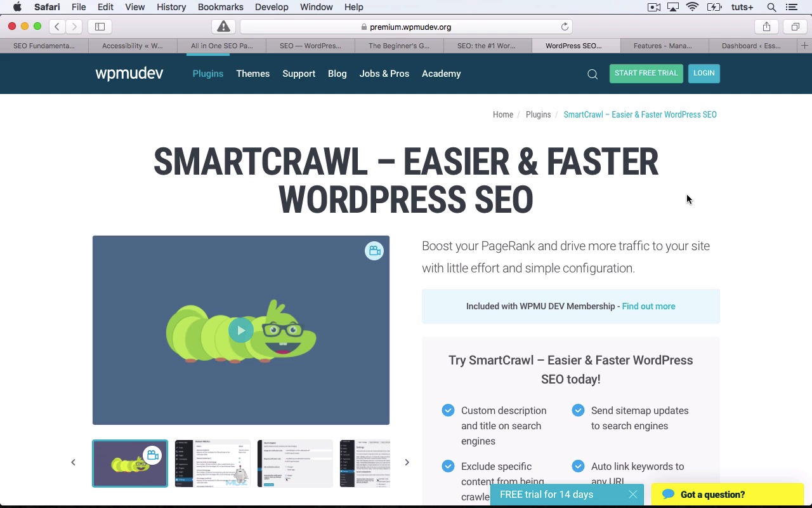Open the Bookmarks menu
This screenshot has height=508, width=812.
tap(220, 7)
